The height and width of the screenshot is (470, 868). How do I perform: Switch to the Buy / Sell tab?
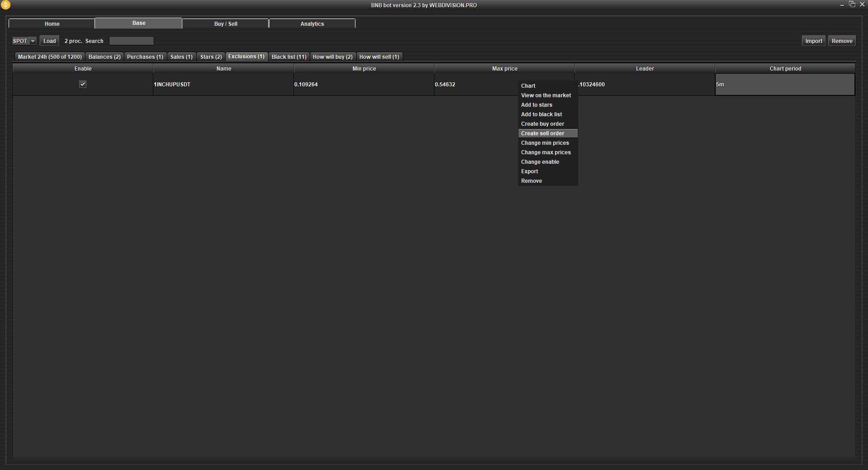pos(226,24)
